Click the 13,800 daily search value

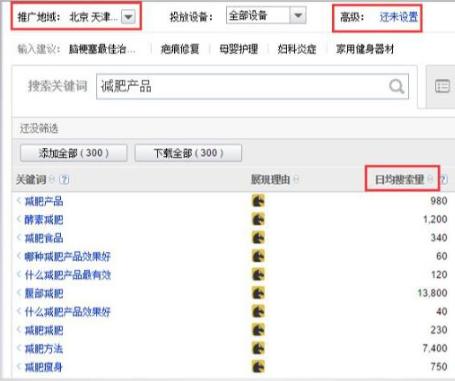(432, 293)
